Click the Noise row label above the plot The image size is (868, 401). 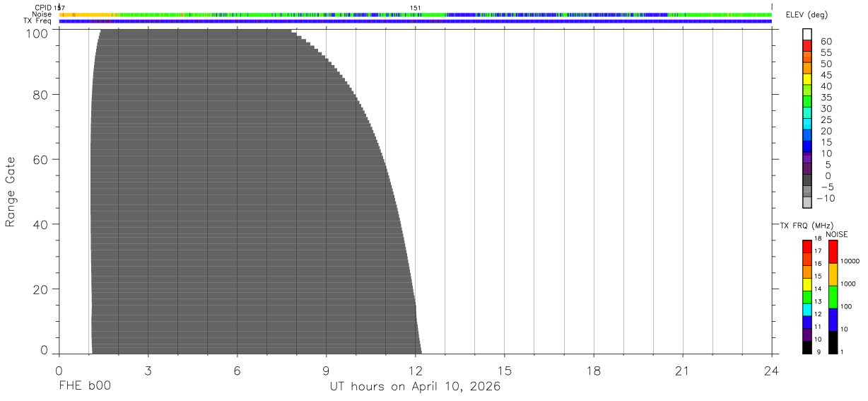coord(42,14)
